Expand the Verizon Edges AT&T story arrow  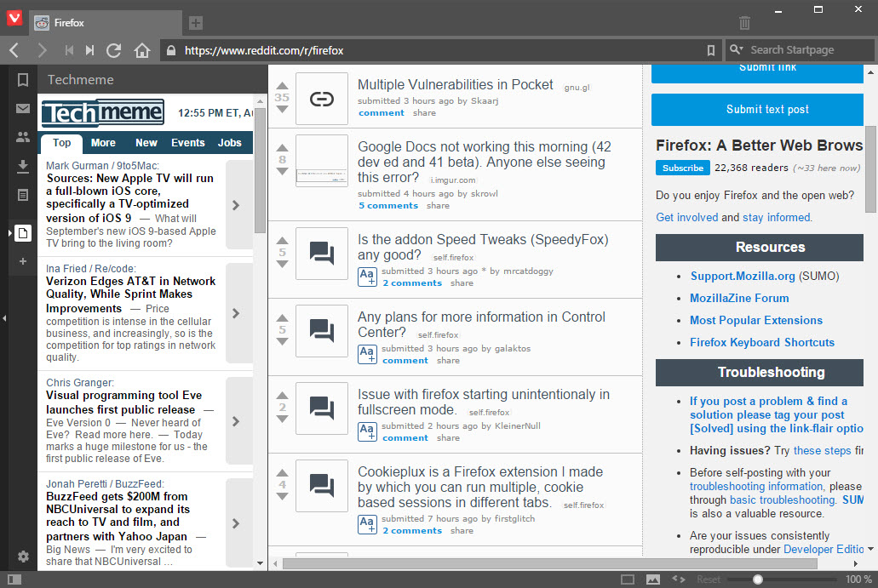pos(239,313)
